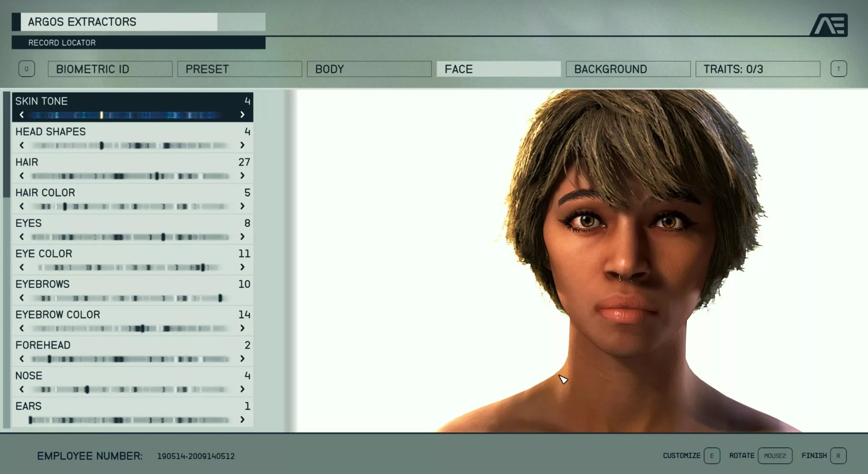The image size is (868, 474).
Task: Click the Eyebrow Color slider track
Action: 129,329
